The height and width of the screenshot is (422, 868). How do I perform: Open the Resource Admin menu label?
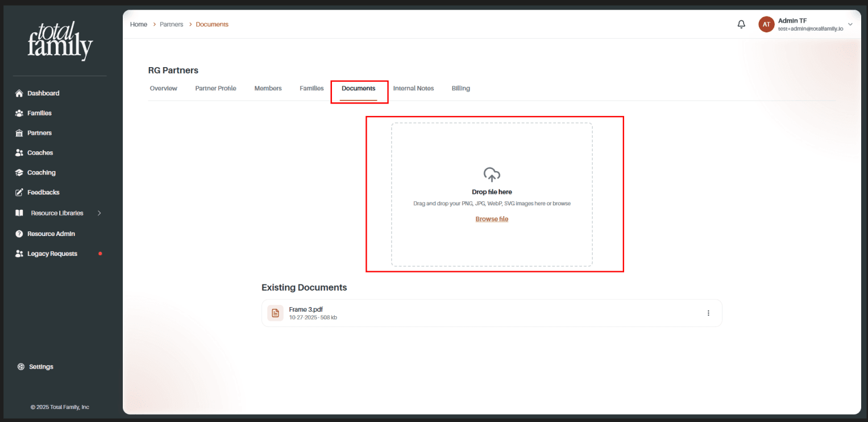click(51, 234)
